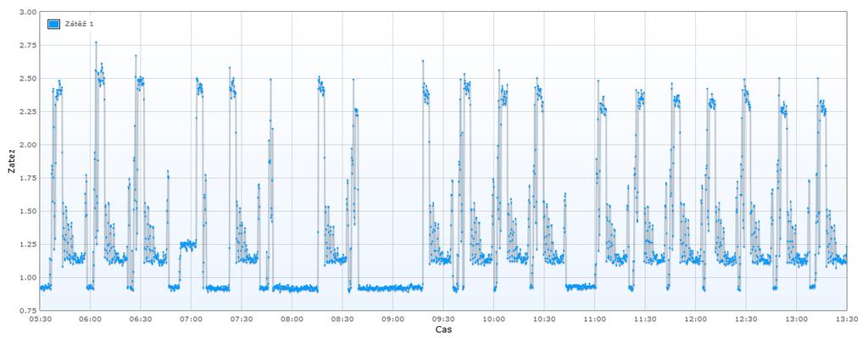This screenshot has width=868, height=338.
Task: Click the 09:00 time label
Action: (392, 319)
